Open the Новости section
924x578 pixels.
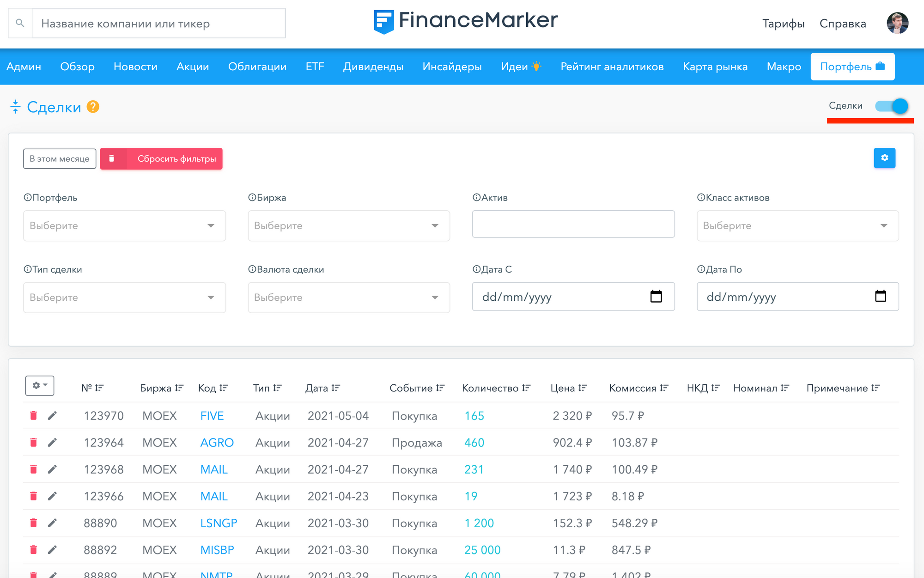coord(135,67)
